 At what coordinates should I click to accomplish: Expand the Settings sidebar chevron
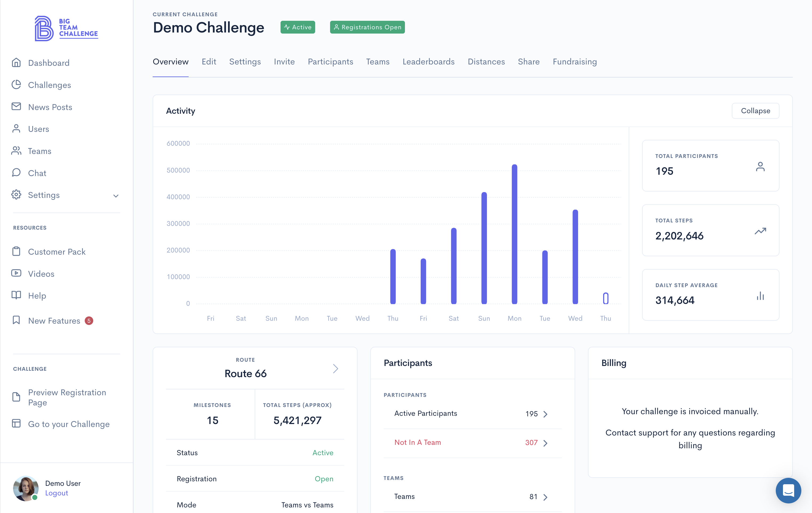(x=116, y=196)
